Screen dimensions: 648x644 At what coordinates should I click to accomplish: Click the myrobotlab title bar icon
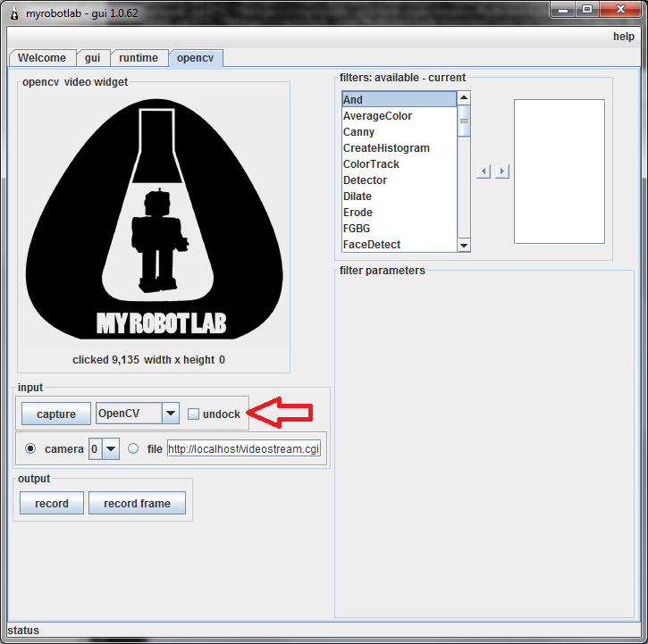pyautogui.click(x=14, y=13)
